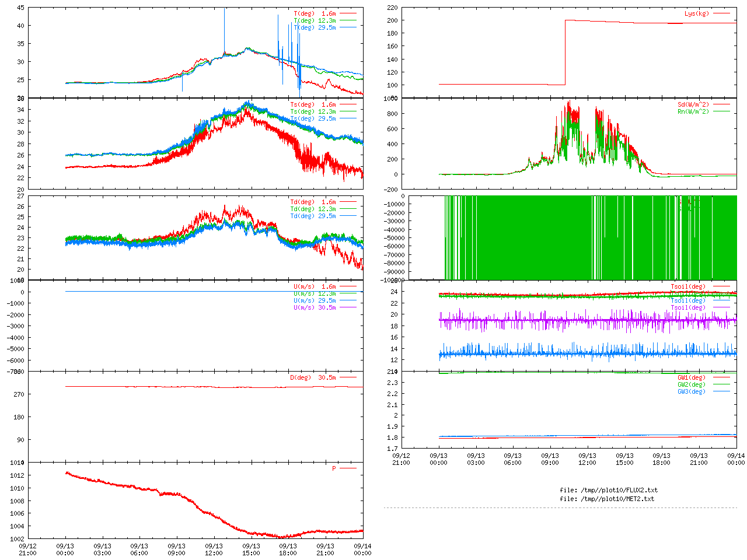Select the blue Ts(deg) 29.5m legend line
Image resolution: width=747 pixels, height=560 pixels.
coord(348,118)
